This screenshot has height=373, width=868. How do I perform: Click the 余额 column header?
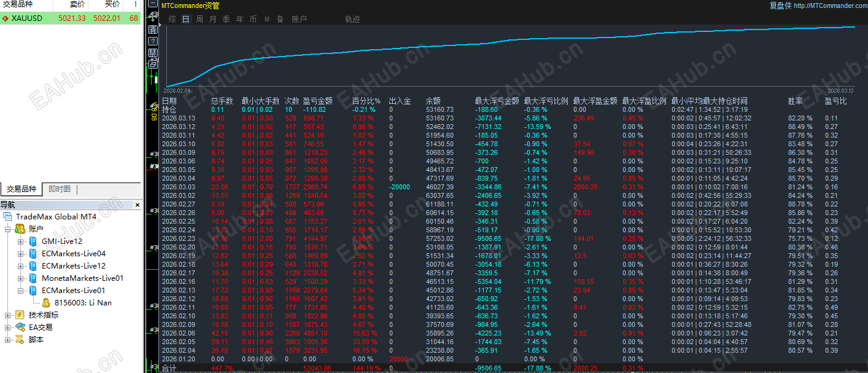click(x=433, y=101)
